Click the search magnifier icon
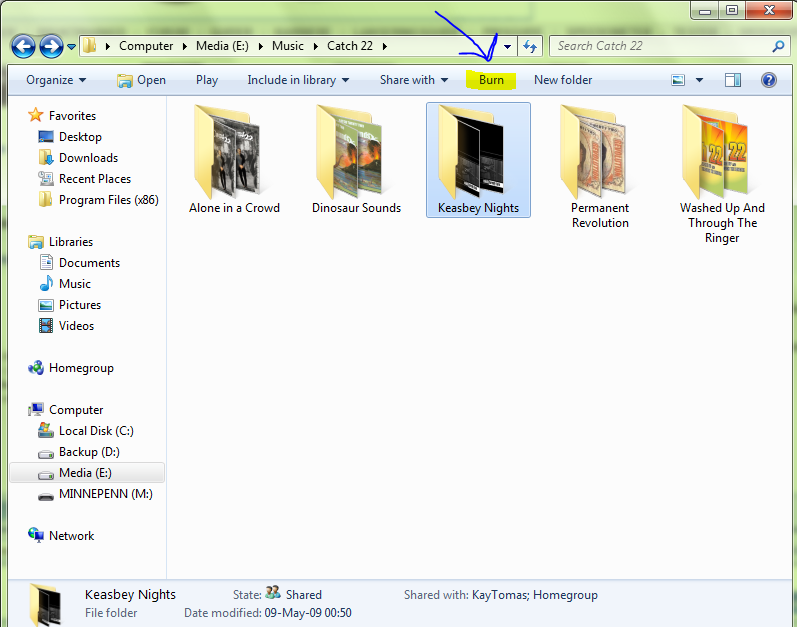The image size is (797, 627). click(778, 46)
